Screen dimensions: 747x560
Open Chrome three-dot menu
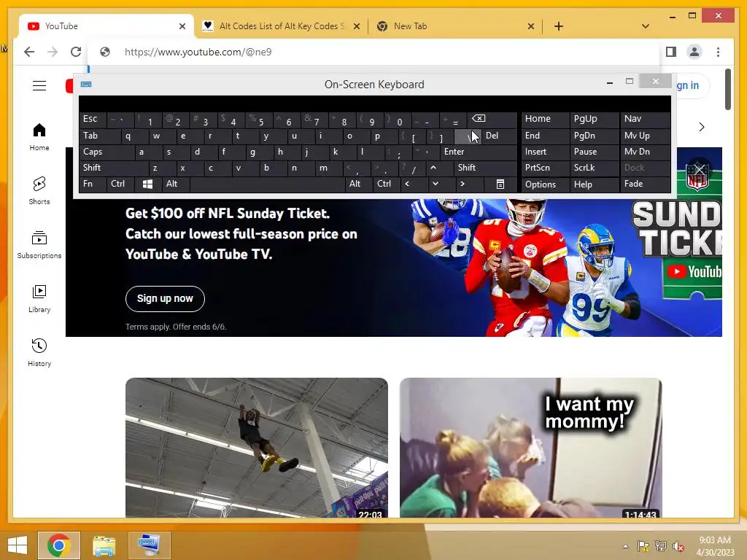tap(718, 52)
